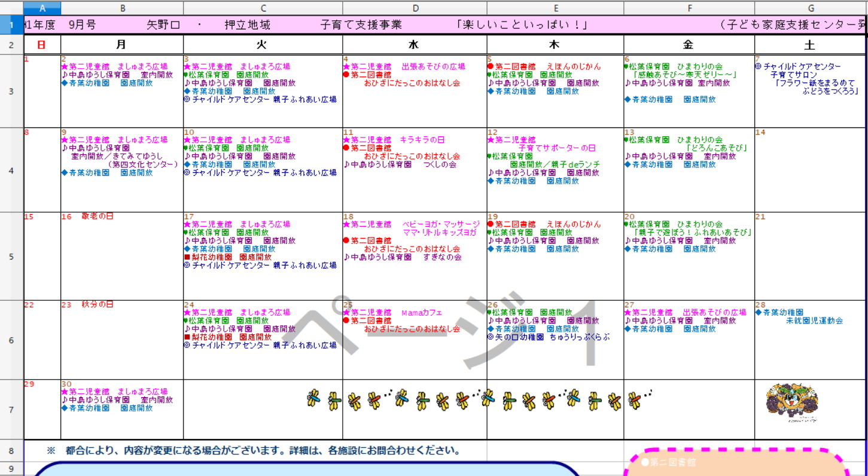Select the empty day 14 cell
868x476 pixels.
[810, 170]
